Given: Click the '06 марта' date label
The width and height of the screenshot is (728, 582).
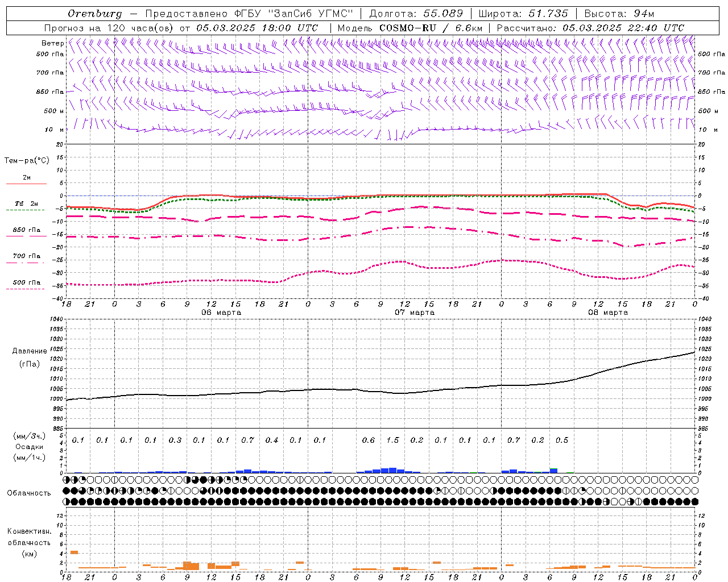Looking at the screenshot, I should click(221, 312).
